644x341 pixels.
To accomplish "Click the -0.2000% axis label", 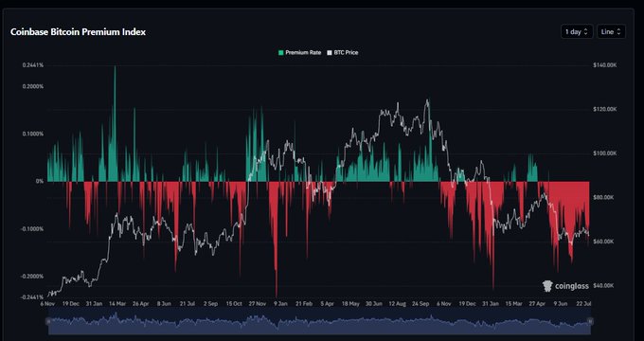I will click(x=32, y=276).
